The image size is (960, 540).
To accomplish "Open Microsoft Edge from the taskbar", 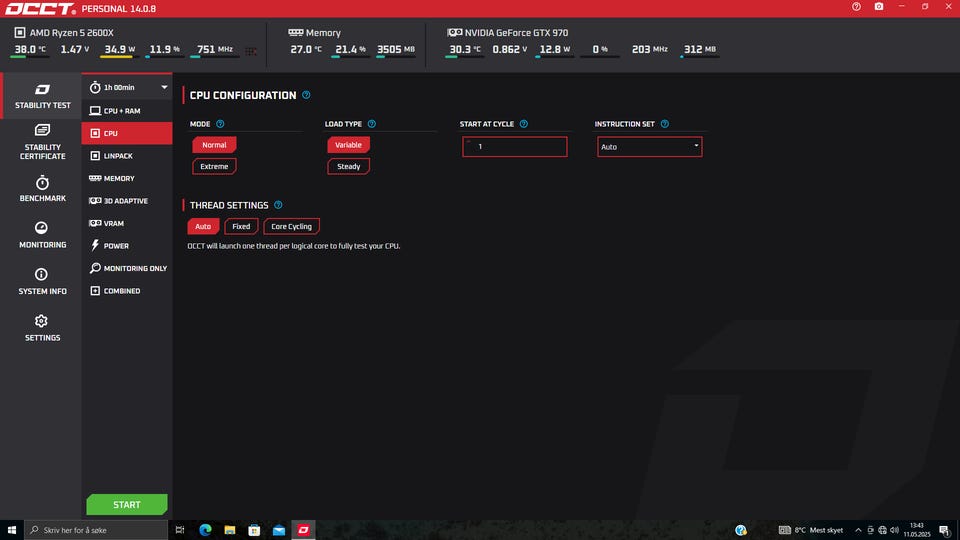I will (x=205, y=530).
